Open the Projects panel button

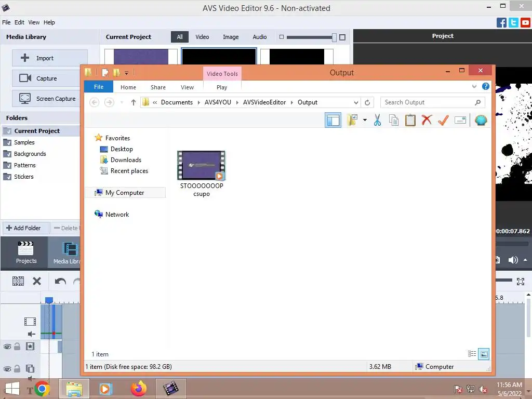26,252
